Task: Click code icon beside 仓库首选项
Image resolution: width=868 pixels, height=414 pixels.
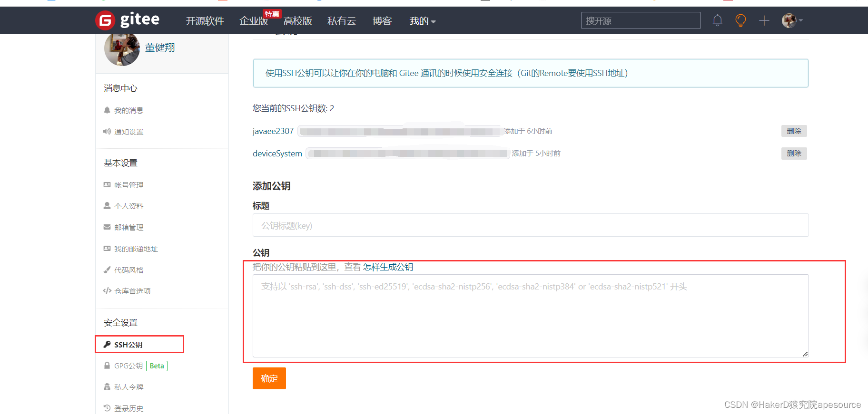Action: pyautogui.click(x=107, y=291)
